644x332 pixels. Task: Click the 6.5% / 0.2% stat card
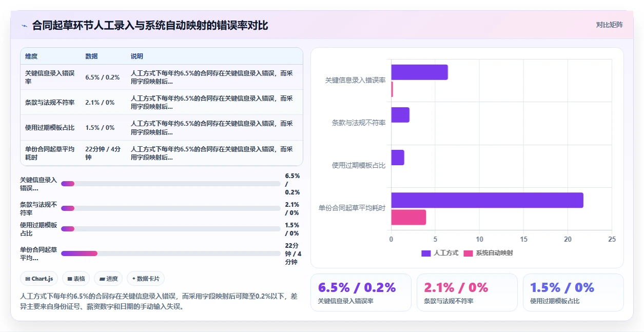click(361, 292)
